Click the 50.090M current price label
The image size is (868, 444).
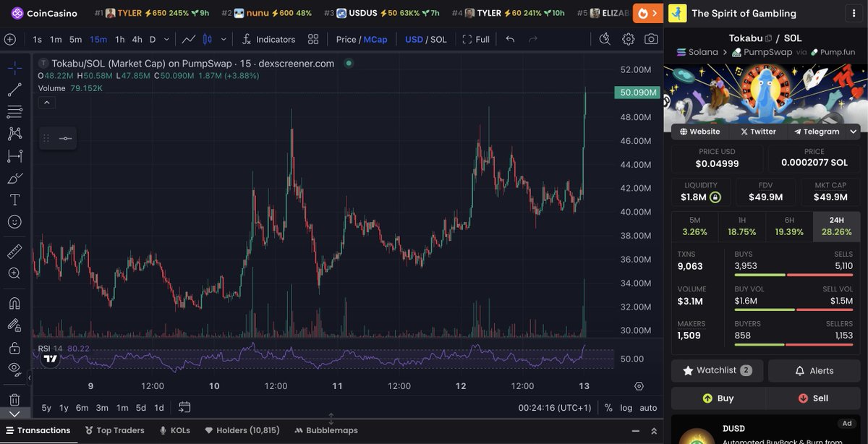tap(637, 93)
